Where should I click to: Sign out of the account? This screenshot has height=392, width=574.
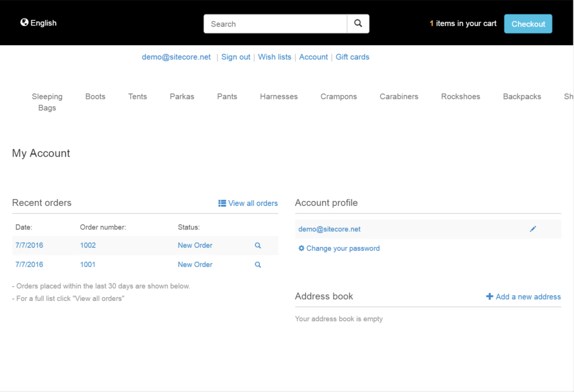tap(235, 57)
